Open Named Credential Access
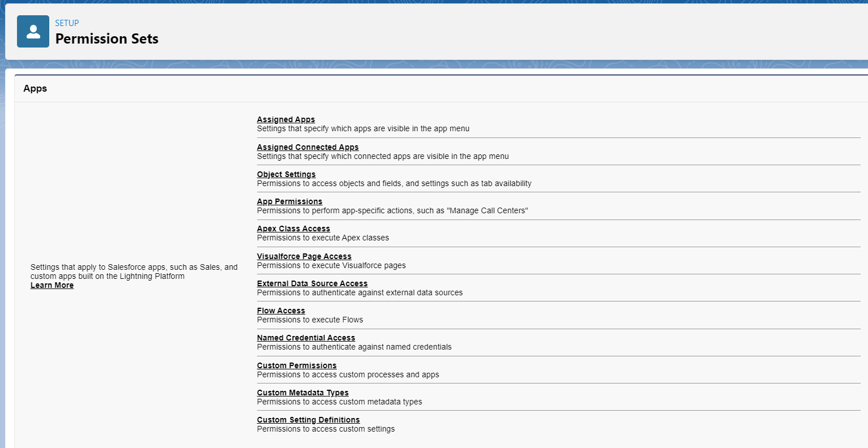868x448 pixels. click(x=306, y=338)
